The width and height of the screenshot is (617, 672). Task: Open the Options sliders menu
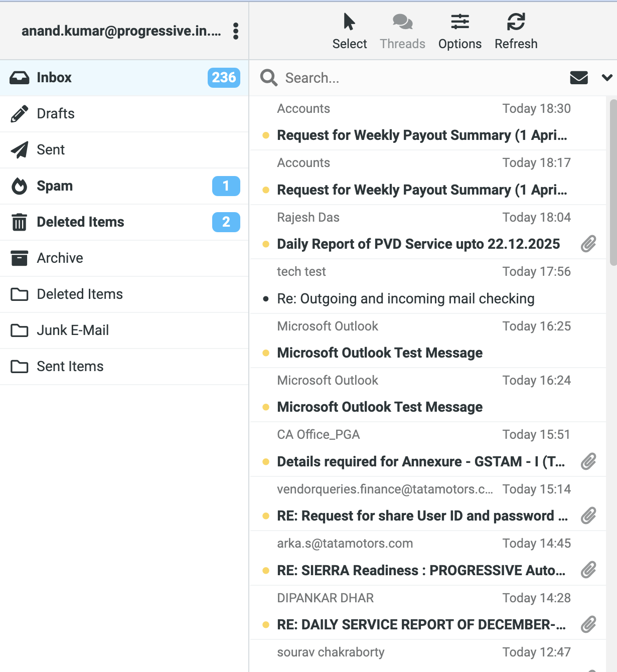point(459,31)
